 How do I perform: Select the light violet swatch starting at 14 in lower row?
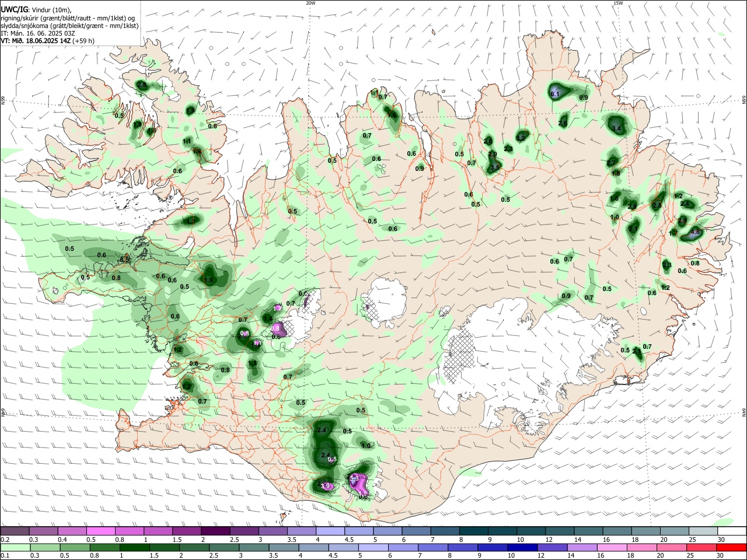click(x=582, y=548)
